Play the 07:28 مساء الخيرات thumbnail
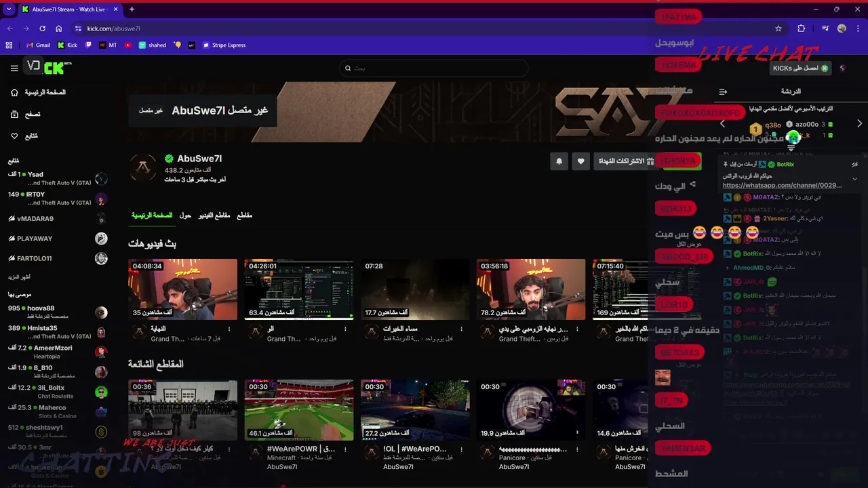 pos(415,289)
